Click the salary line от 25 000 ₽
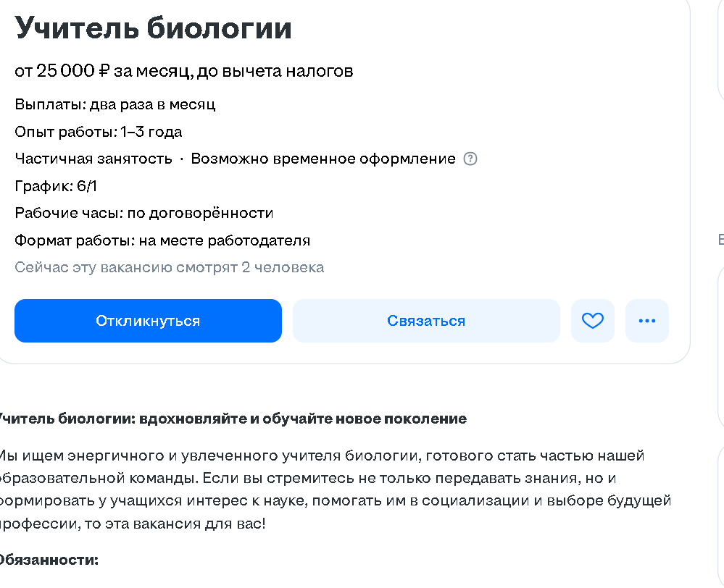 183,71
